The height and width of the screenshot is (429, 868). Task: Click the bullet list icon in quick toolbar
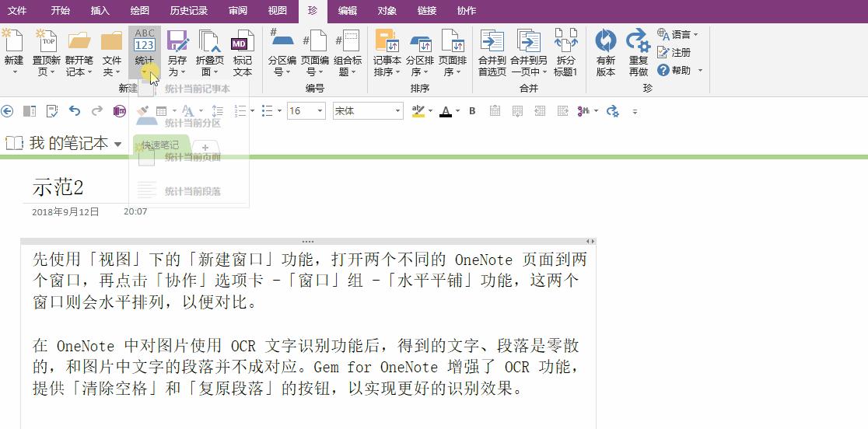268,111
